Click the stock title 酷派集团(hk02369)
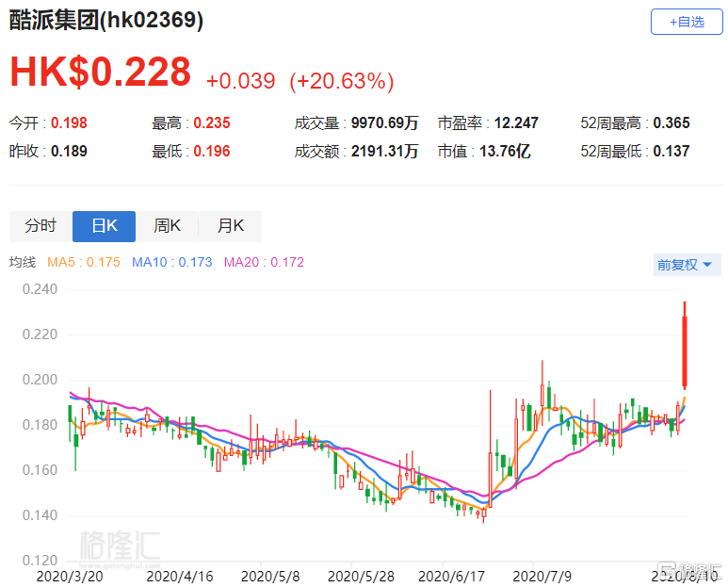Screen dimensions: 728x587 click(106, 21)
